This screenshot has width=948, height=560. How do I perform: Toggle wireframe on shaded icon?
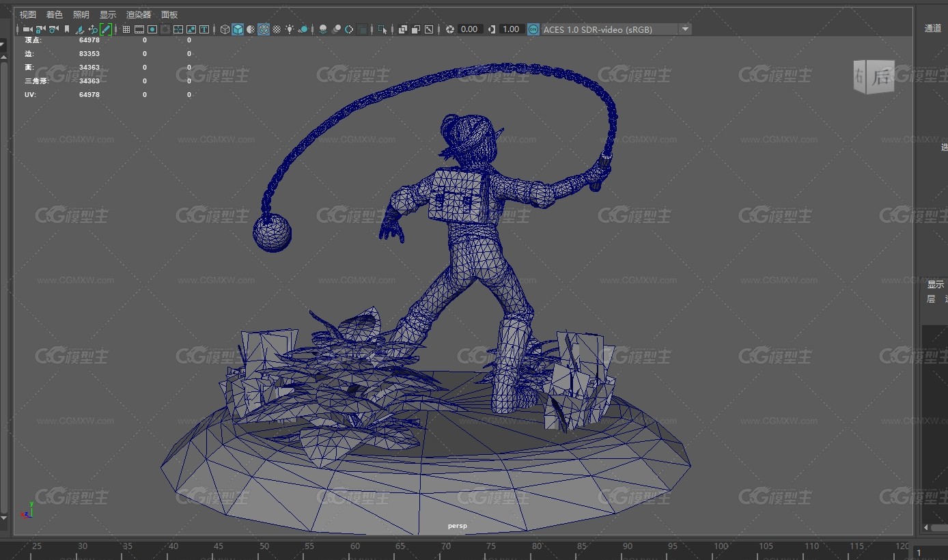pos(263,29)
